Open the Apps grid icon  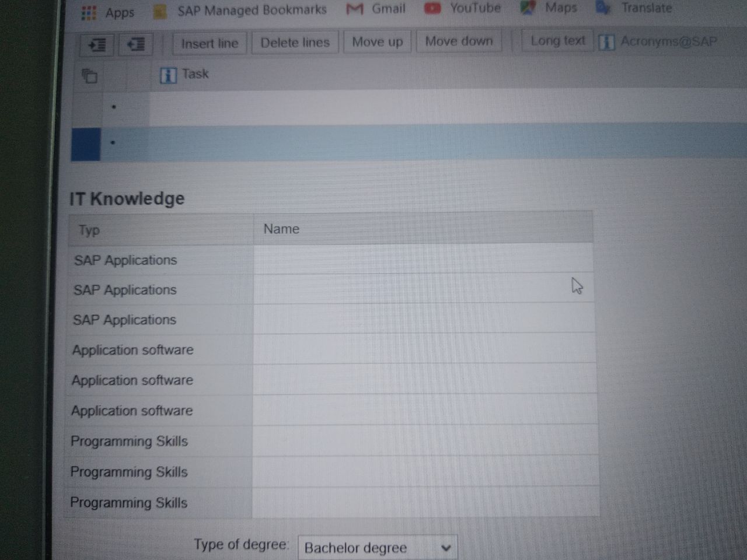tap(89, 13)
